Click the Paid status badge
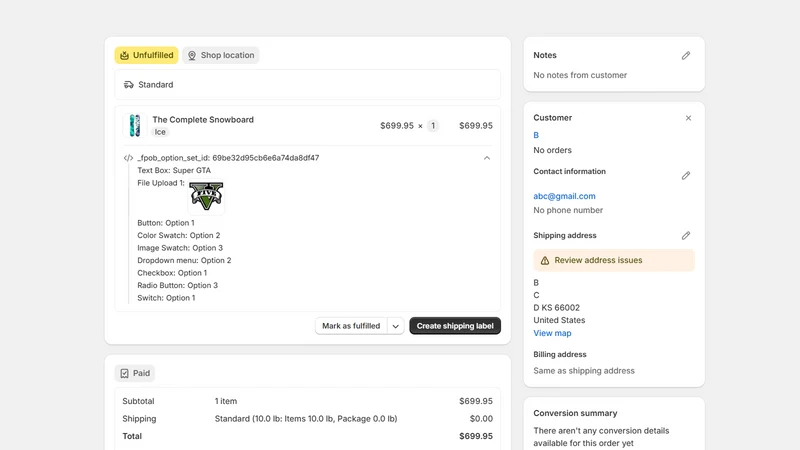This screenshot has width=800, height=450. point(135,373)
